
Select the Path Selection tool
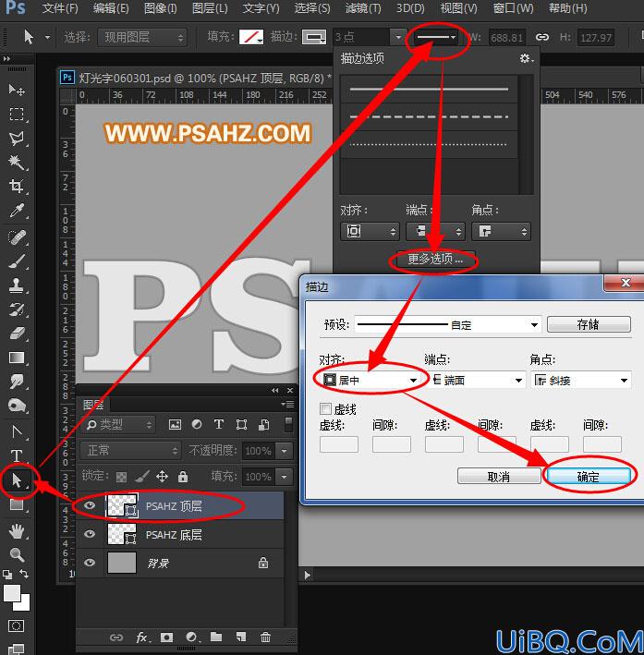click(17, 480)
